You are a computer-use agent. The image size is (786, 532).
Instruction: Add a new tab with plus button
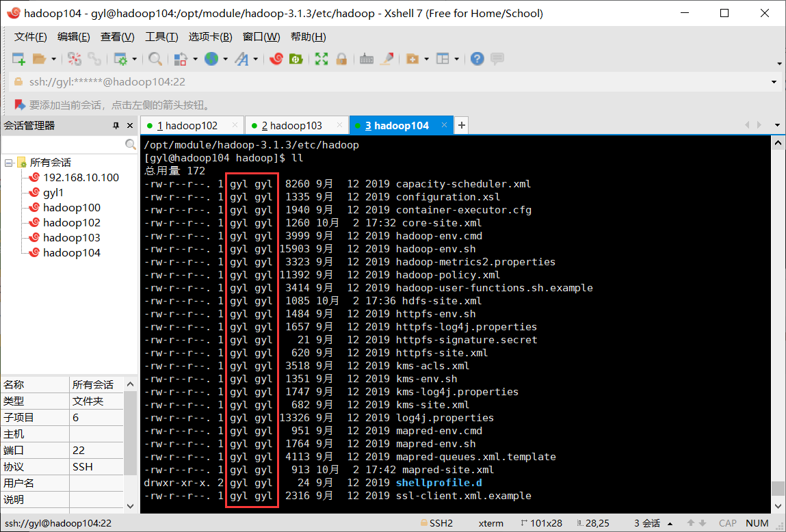(x=462, y=125)
